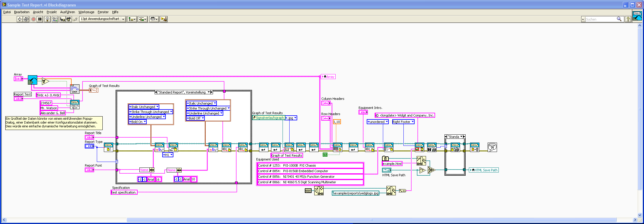644x224 pixels.
Task: Open the Fenster menu
Action: (103, 12)
